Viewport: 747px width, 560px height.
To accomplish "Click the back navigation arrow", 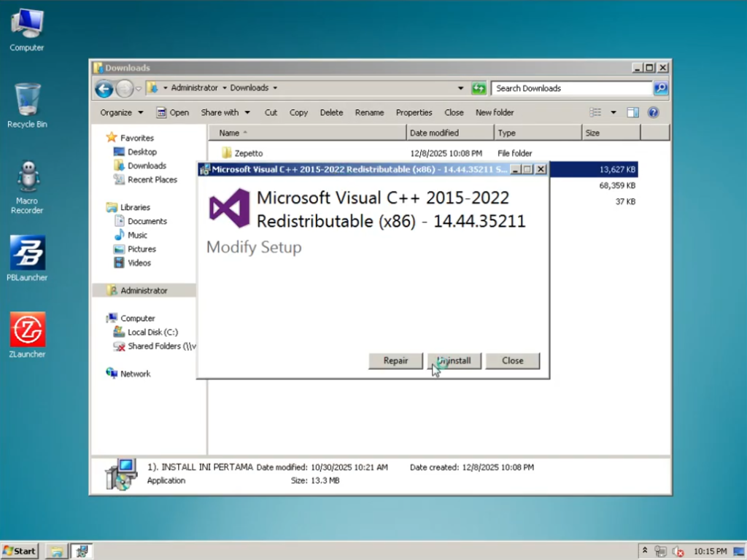I will click(104, 88).
